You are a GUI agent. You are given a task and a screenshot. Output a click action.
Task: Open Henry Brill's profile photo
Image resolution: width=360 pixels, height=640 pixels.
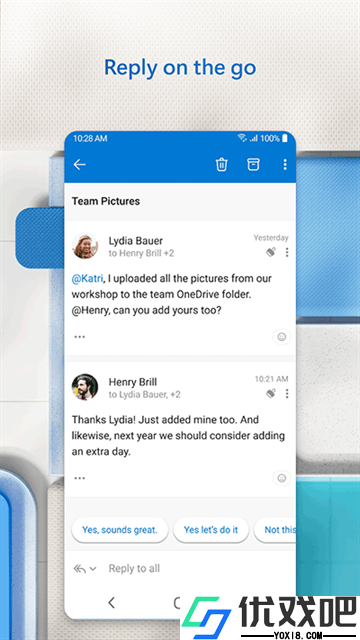pos(85,387)
